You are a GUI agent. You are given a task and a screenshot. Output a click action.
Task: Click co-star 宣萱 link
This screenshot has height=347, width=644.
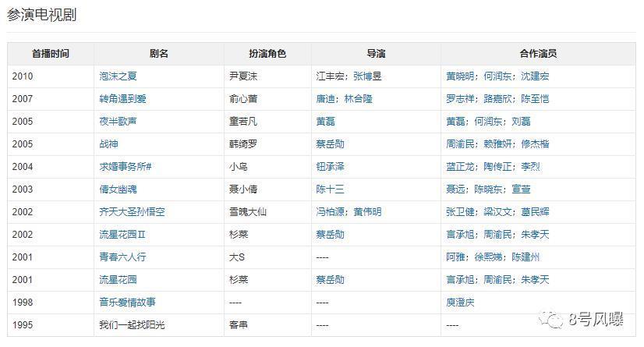pos(521,189)
